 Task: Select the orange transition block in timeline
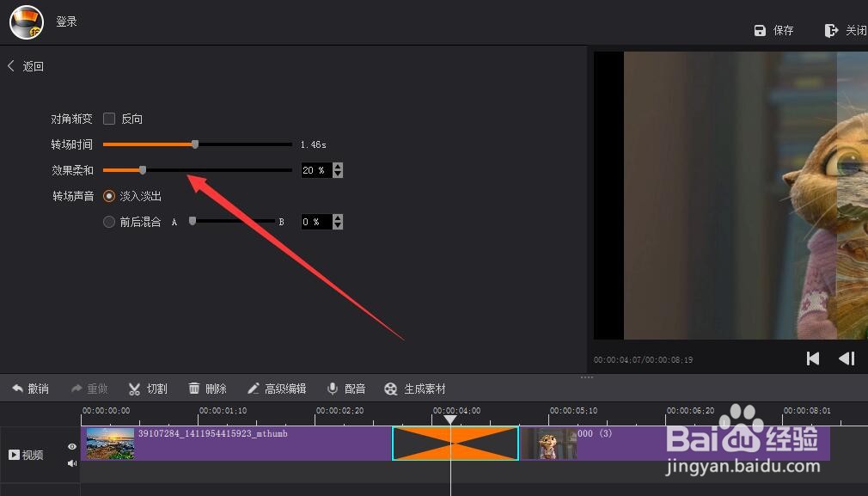(x=455, y=444)
